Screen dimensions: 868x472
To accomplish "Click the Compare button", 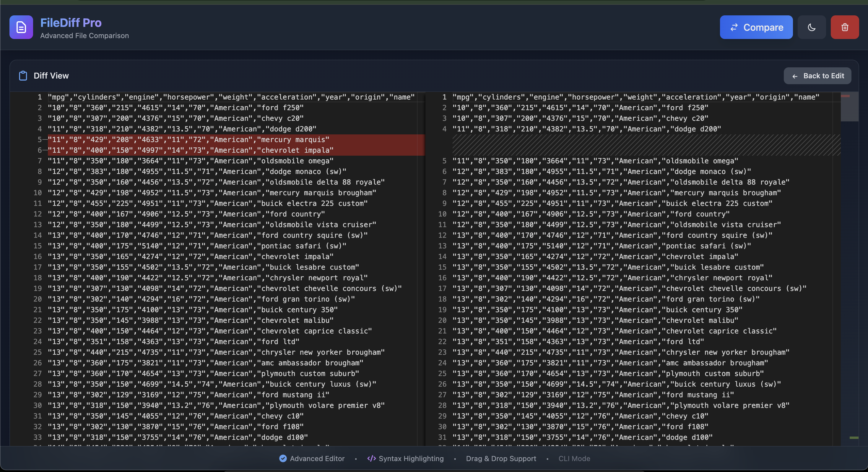I will pyautogui.click(x=756, y=27).
